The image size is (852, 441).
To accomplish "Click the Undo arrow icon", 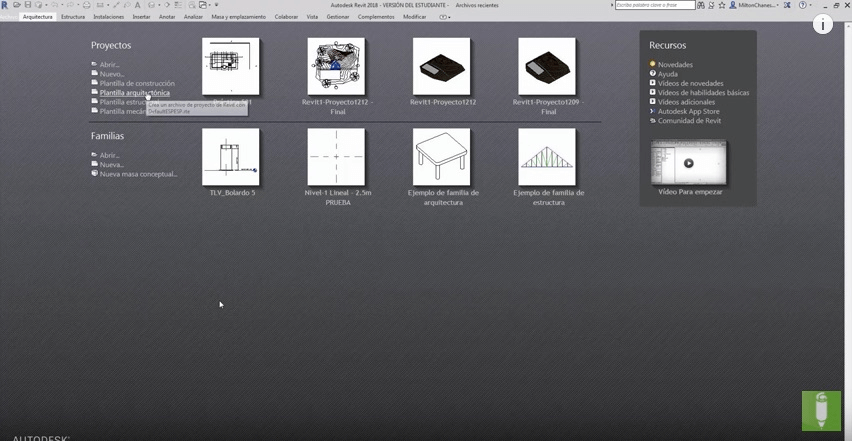I will [54, 5].
